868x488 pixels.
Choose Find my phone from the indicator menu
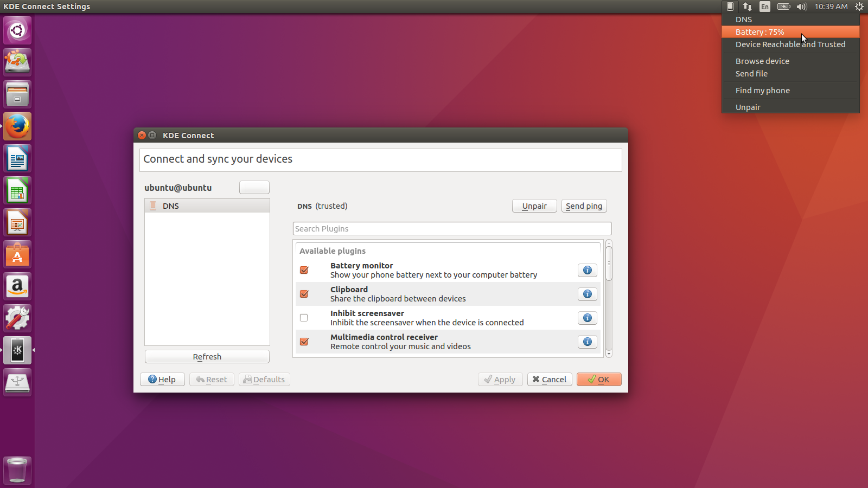(x=762, y=90)
